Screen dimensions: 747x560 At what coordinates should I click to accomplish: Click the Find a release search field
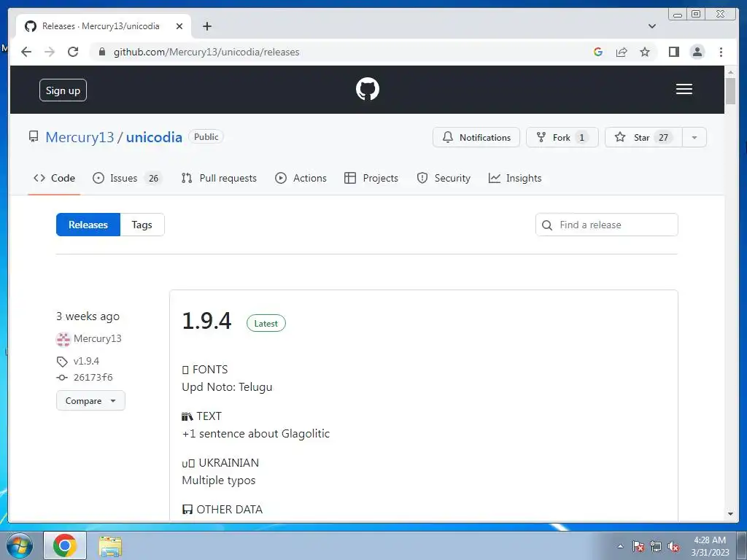pos(606,225)
